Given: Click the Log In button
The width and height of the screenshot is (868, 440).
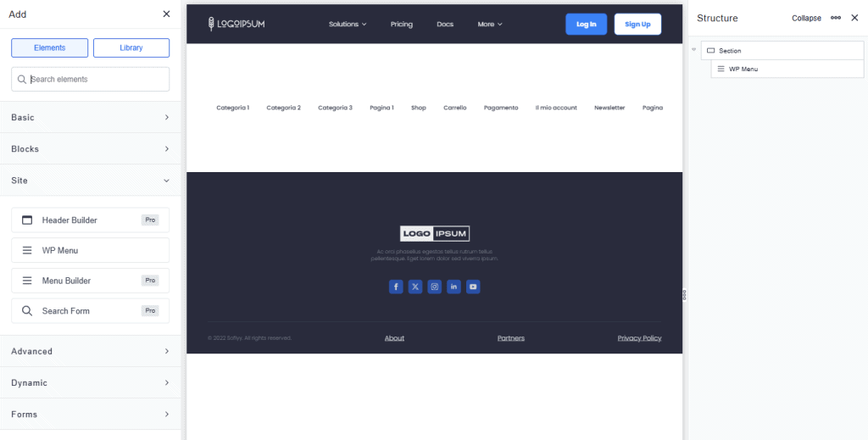Looking at the screenshot, I should click(587, 25).
